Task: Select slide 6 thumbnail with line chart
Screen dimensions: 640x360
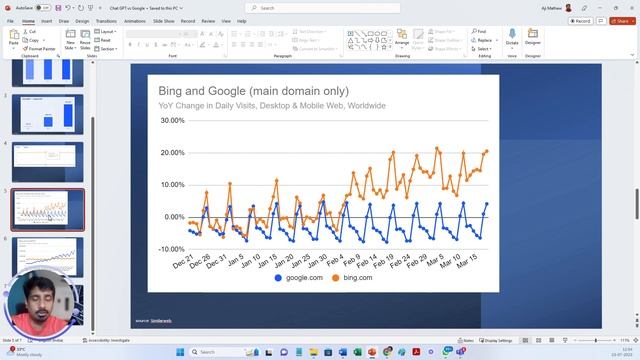Action: [x=48, y=257]
